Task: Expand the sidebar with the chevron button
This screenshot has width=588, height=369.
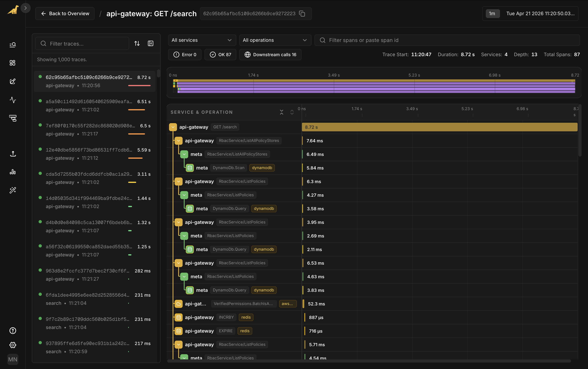Action: coord(26,8)
